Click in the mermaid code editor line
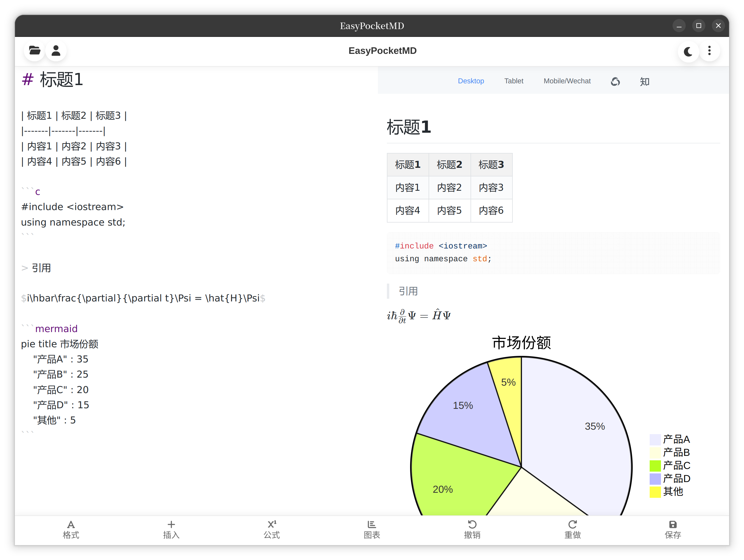This screenshot has width=744, height=560. [56, 329]
